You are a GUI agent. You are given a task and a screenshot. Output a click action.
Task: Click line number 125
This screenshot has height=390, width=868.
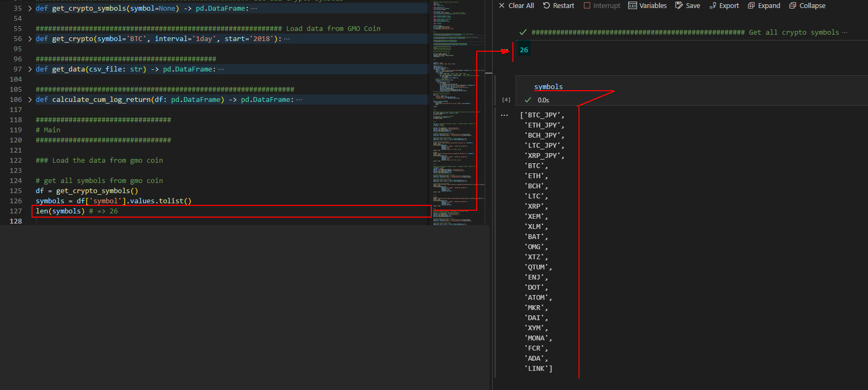coord(16,191)
